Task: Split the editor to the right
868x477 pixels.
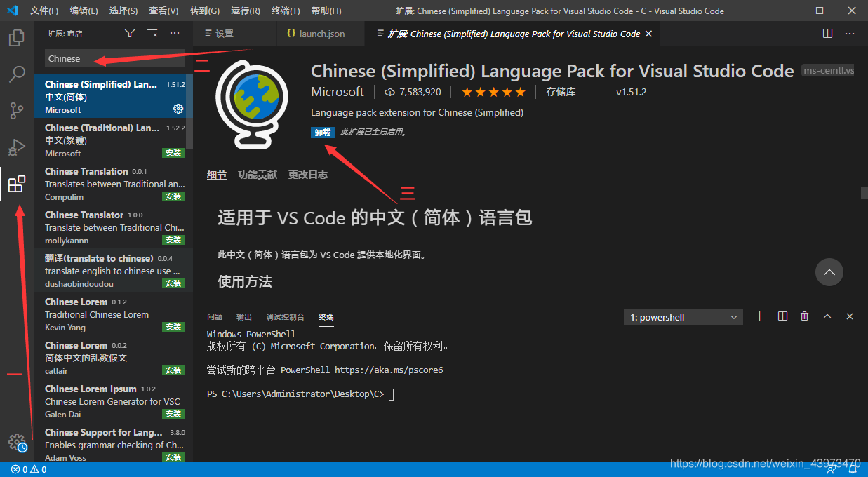Action: [x=827, y=34]
